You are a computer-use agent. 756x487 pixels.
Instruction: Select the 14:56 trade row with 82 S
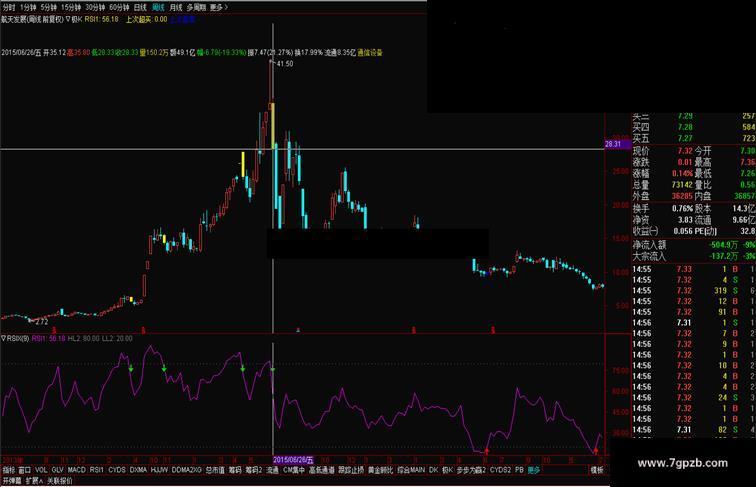pyautogui.click(x=694, y=430)
